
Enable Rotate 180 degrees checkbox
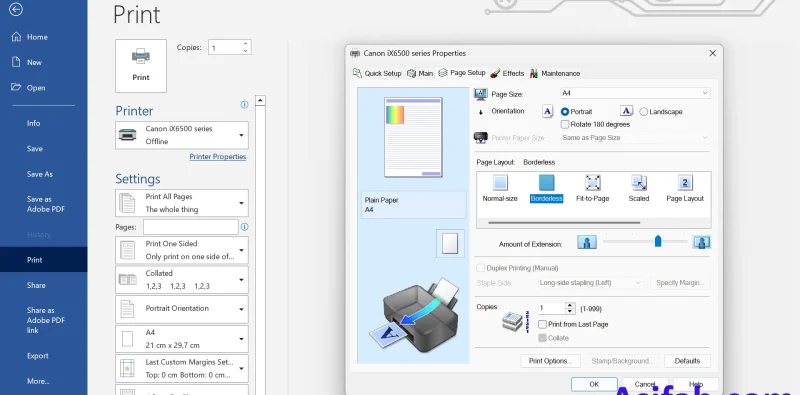click(x=565, y=125)
